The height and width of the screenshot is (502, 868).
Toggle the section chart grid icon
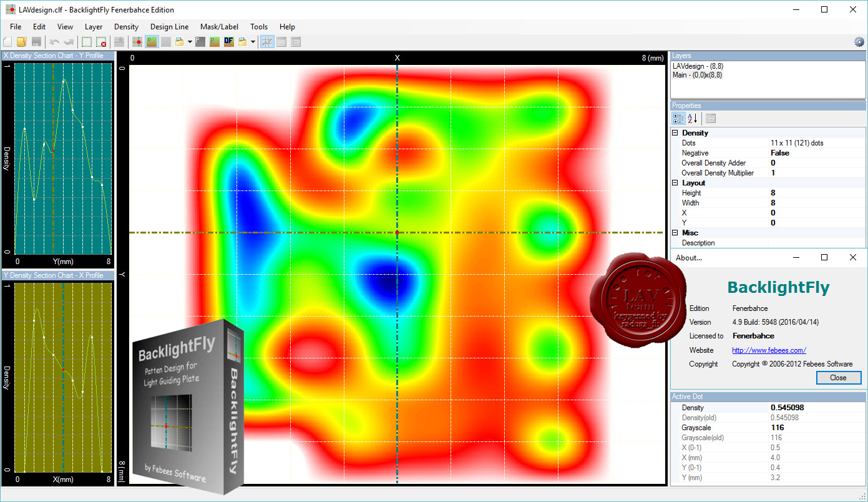coord(267,42)
